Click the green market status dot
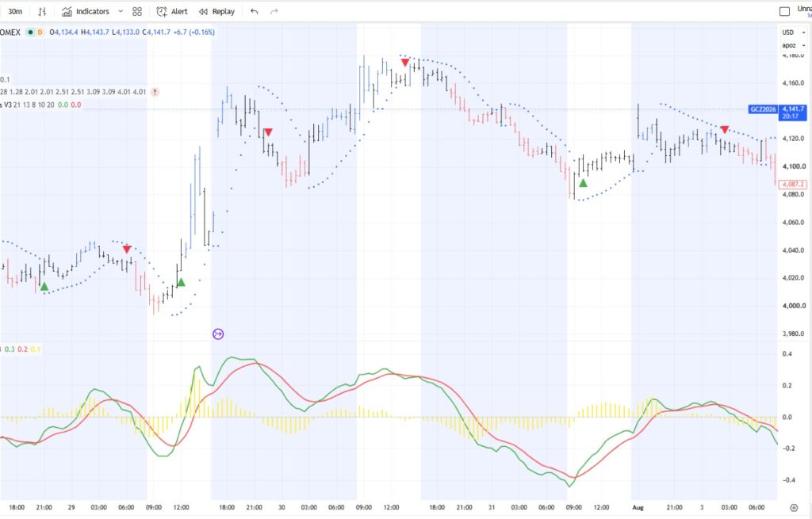Screen dimensions: 812x519 [31, 32]
